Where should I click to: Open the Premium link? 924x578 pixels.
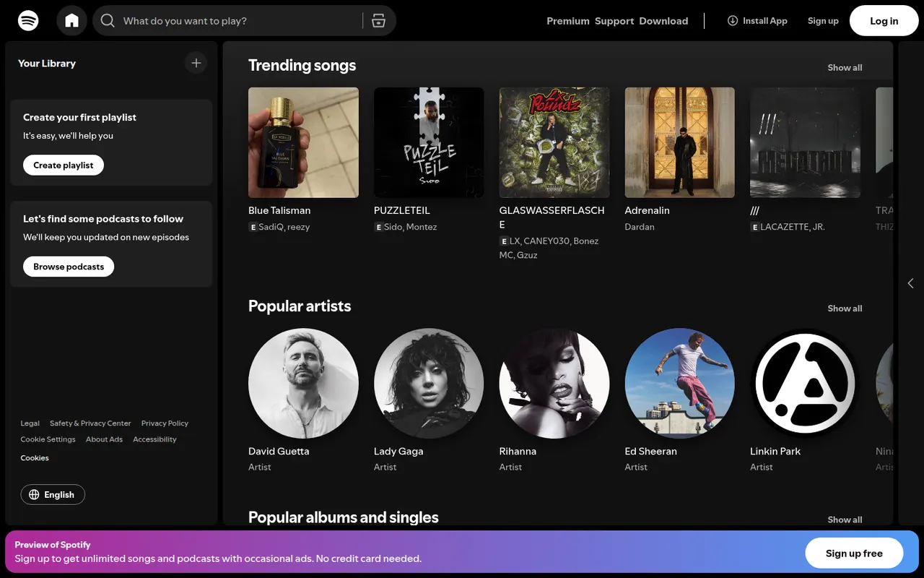(x=568, y=21)
